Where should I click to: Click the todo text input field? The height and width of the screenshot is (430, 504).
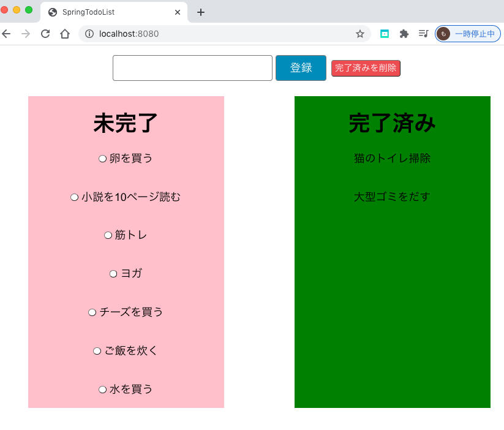coord(192,68)
